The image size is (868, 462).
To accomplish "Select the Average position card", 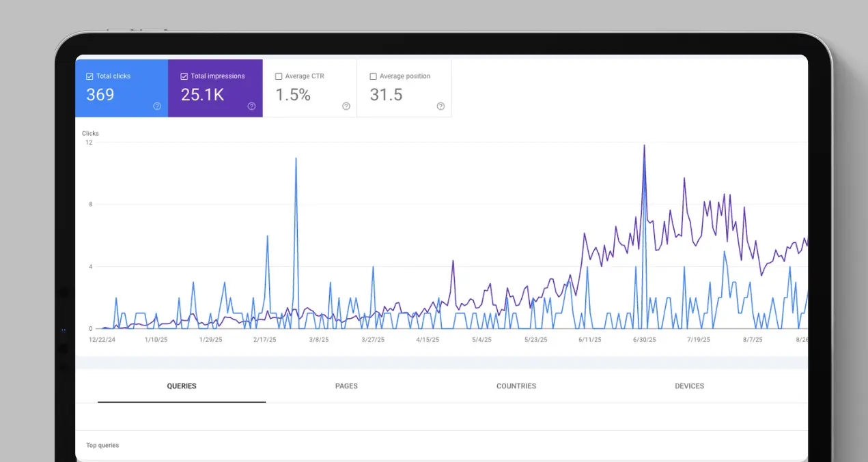I will (404, 89).
